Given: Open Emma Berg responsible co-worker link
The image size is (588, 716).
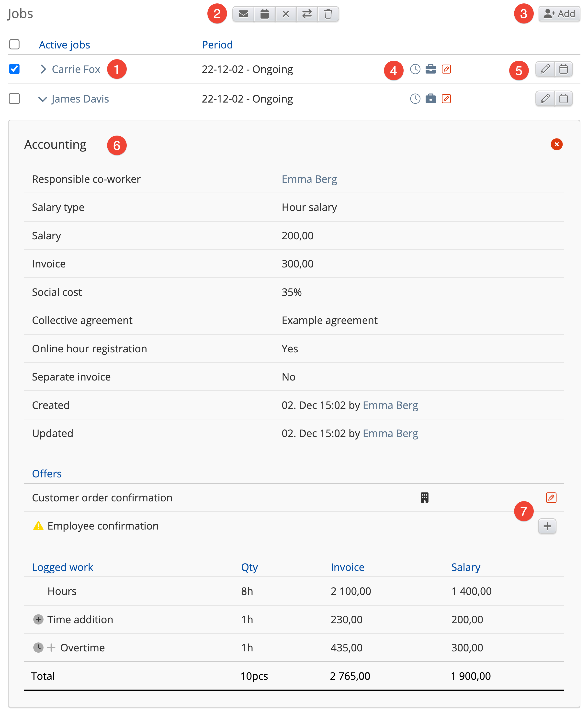Looking at the screenshot, I should [309, 179].
